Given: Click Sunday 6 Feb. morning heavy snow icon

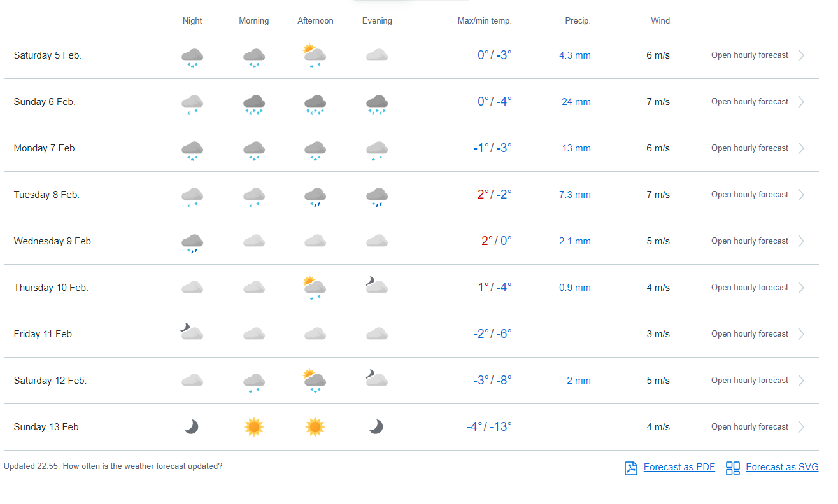Looking at the screenshot, I should (x=253, y=103).
